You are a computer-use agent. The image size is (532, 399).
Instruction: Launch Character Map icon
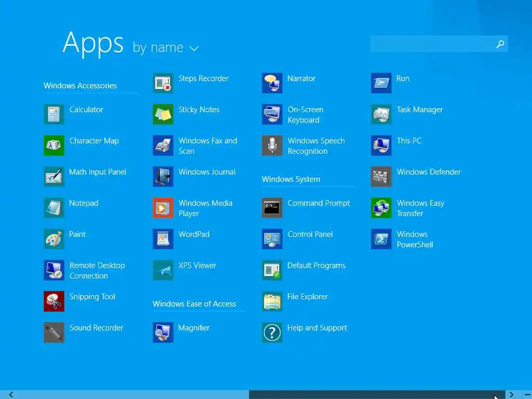point(54,145)
